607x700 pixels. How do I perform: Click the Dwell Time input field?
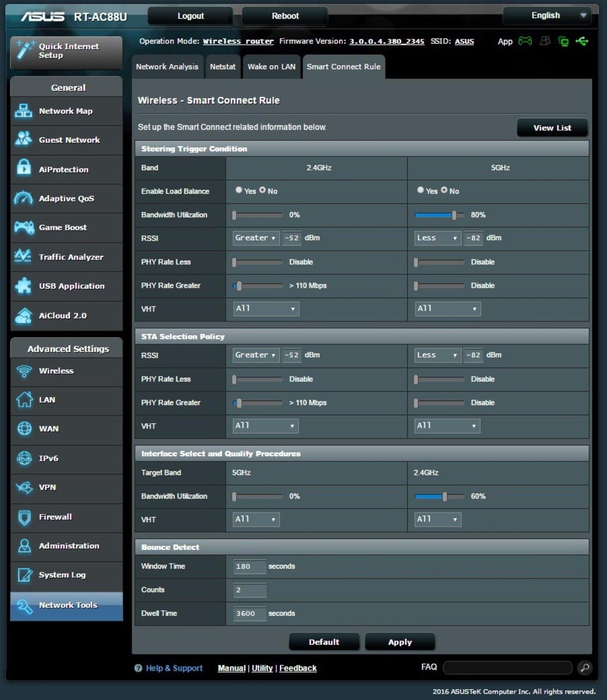tap(250, 613)
